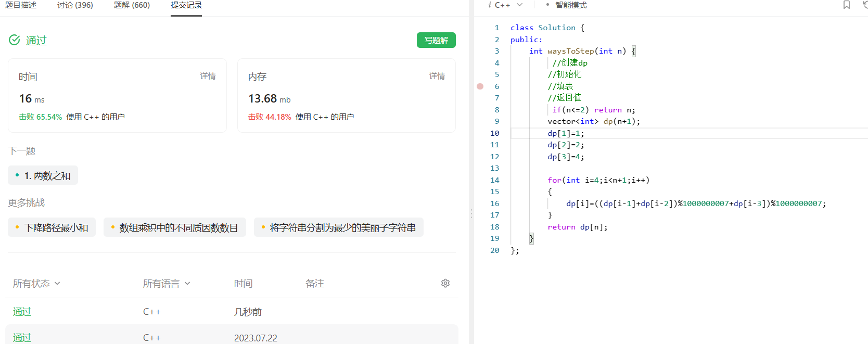
Task: Open the next problem 1. 两数之和
Action: (x=43, y=175)
